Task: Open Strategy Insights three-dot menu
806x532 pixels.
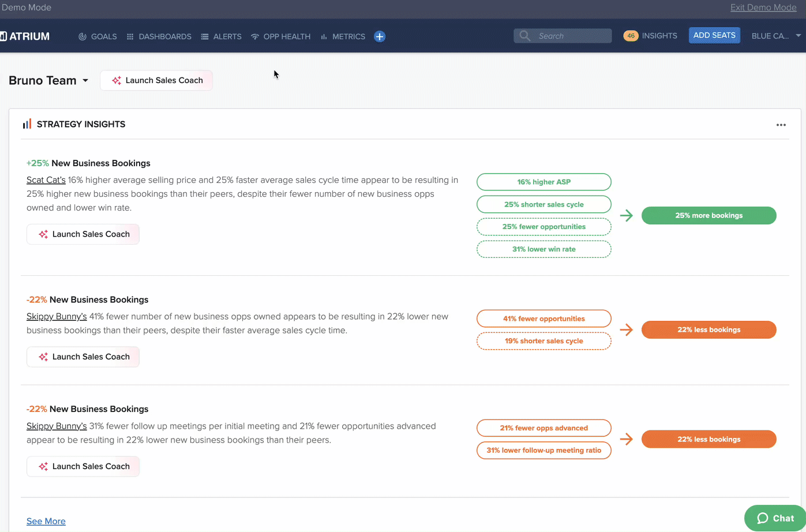Action: coord(781,125)
